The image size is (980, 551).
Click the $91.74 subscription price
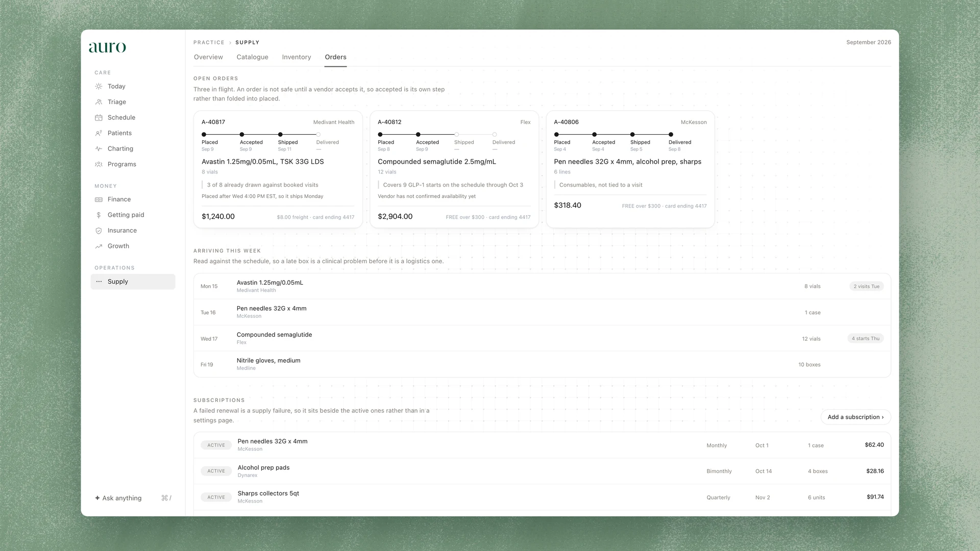click(x=875, y=497)
